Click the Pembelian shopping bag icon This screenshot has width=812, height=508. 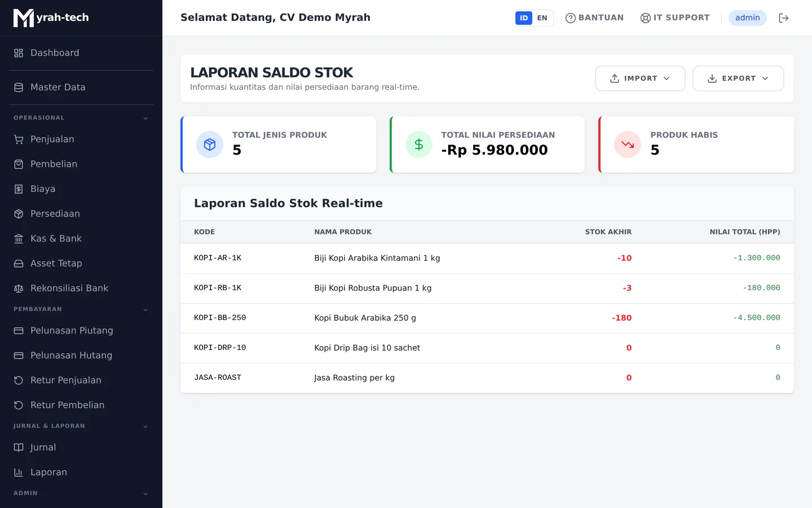tap(19, 164)
